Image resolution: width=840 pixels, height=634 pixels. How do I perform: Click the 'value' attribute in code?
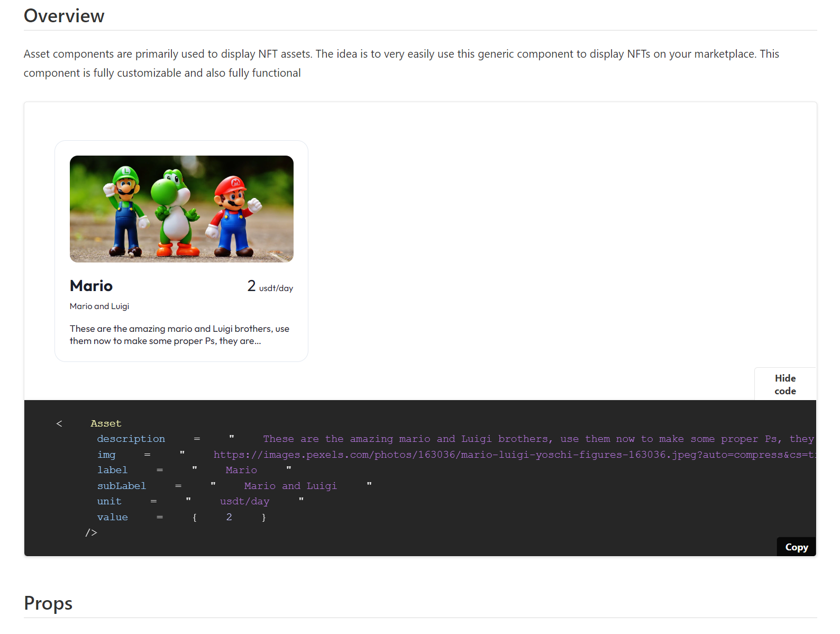pos(112,517)
